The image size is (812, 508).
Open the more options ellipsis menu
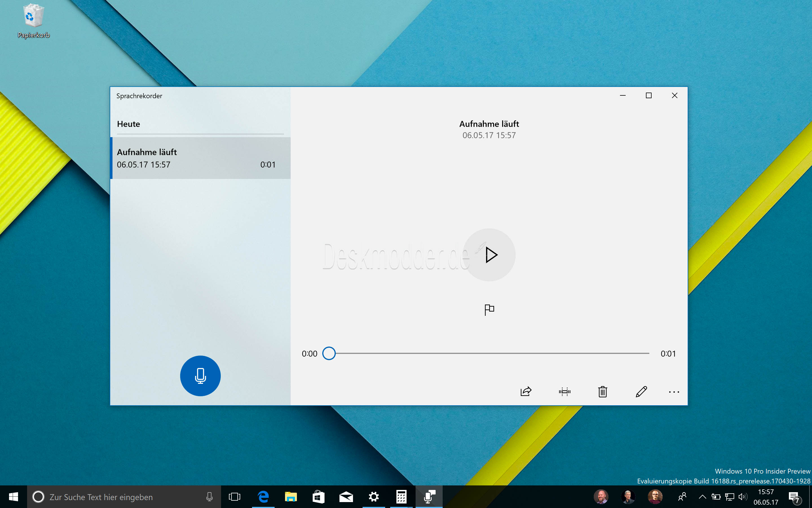coord(674,392)
